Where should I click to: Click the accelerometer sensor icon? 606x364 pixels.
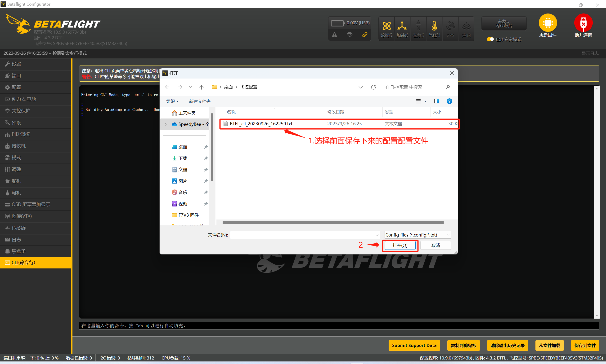pyautogui.click(x=402, y=26)
